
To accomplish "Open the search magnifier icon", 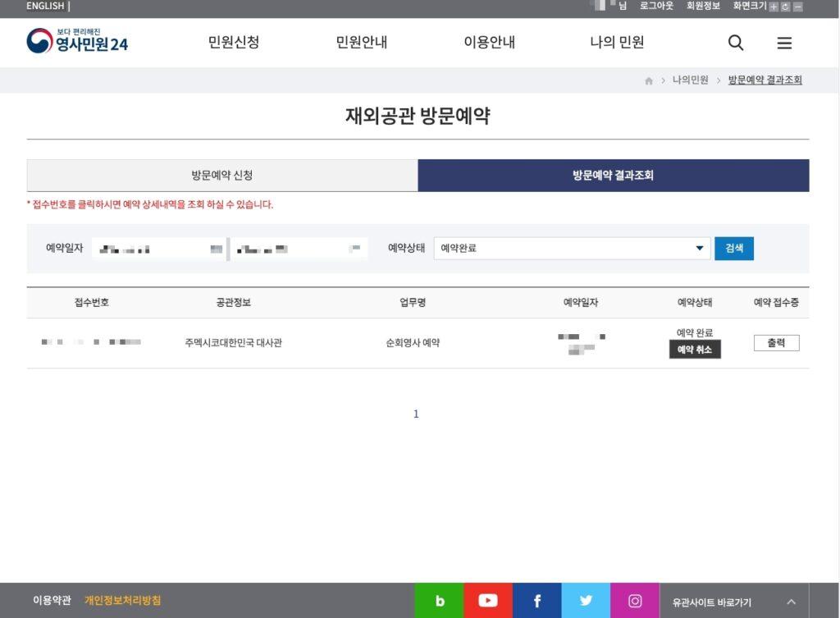I will [x=736, y=43].
